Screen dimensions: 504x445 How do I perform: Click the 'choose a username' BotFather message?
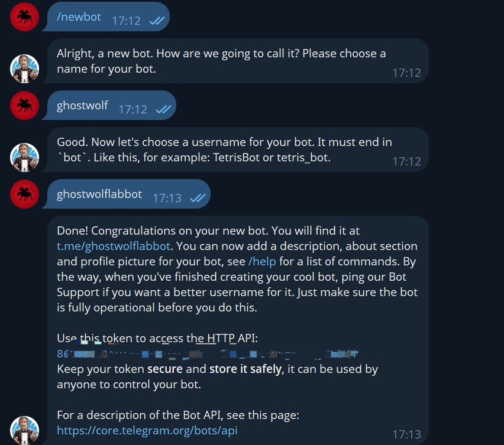point(235,150)
